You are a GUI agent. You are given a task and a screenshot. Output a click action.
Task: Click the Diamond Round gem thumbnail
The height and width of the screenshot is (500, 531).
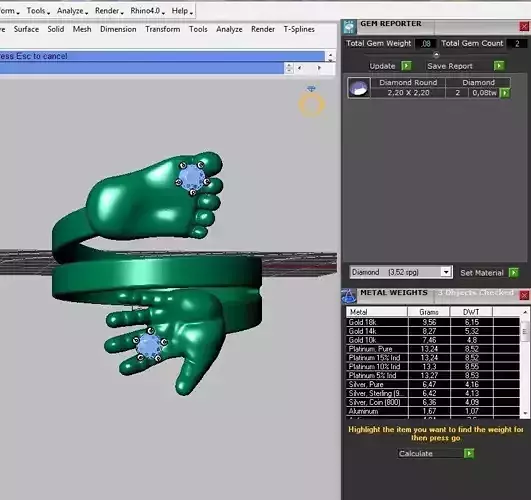pyautogui.click(x=359, y=88)
